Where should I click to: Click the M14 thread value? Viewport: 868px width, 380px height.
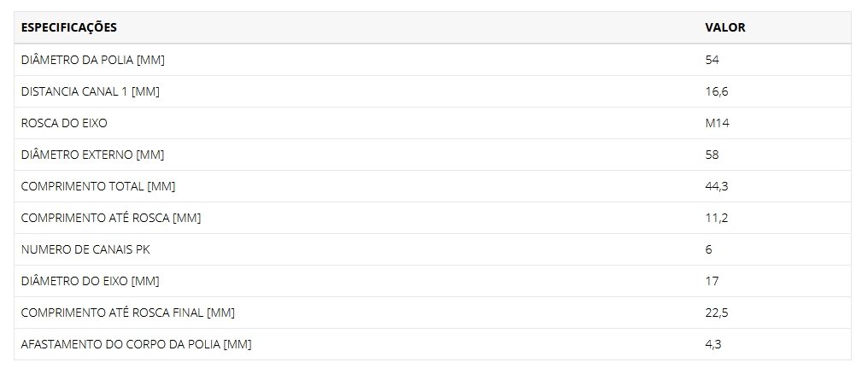pyautogui.click(x=717, y=123)
